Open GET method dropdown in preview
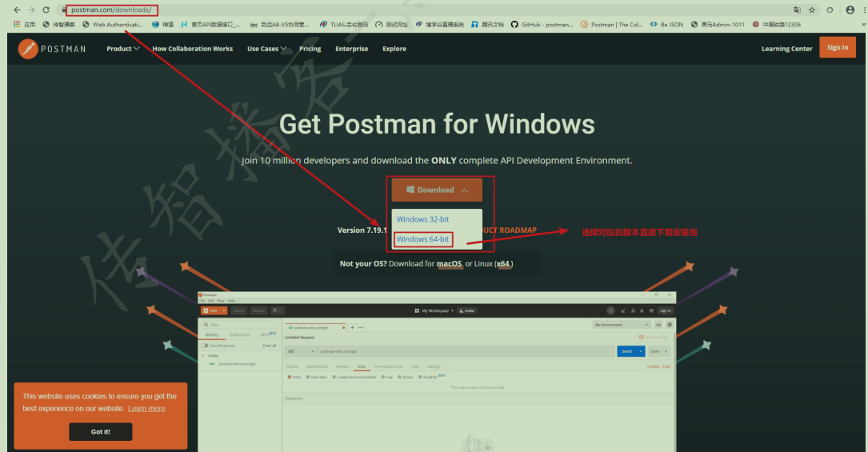 [301, 351]
